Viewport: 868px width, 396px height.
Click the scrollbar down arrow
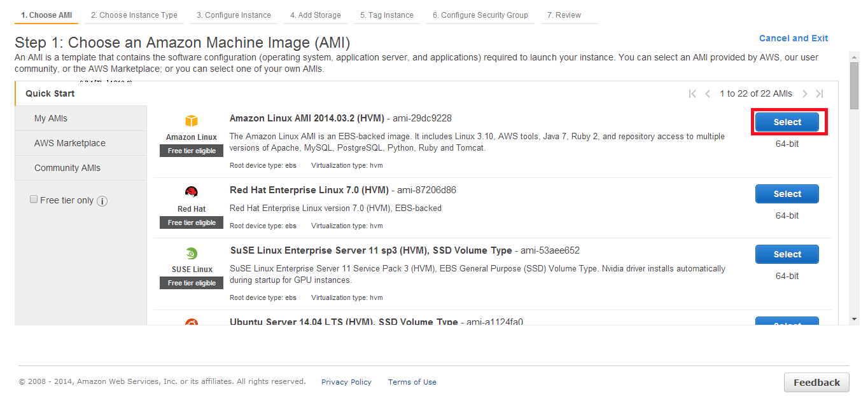click(x=855, y=319)
